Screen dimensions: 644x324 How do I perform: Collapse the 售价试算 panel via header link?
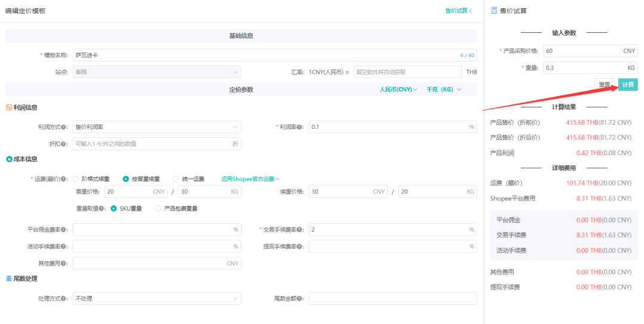tap(459, 11)
